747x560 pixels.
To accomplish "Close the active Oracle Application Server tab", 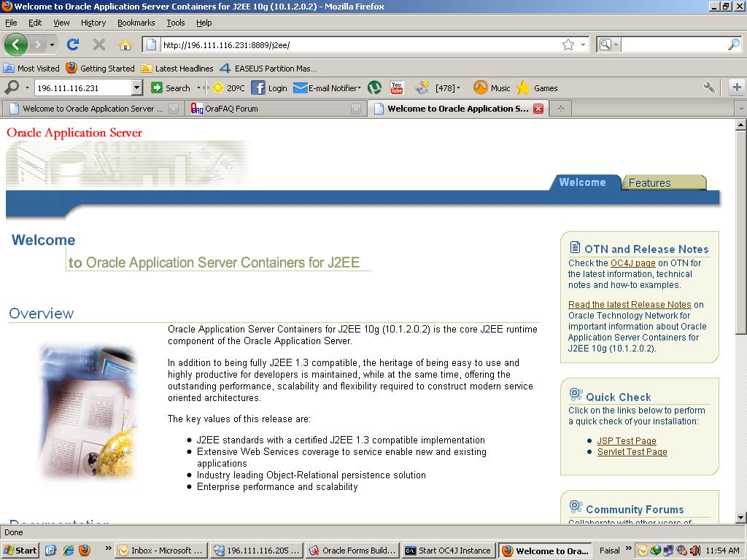I will click(x=538, y=109).
